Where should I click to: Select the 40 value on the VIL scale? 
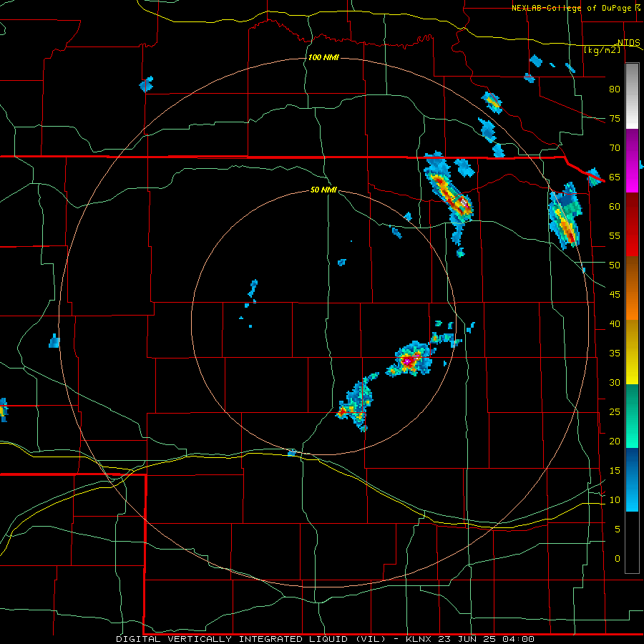coord(615,323)
